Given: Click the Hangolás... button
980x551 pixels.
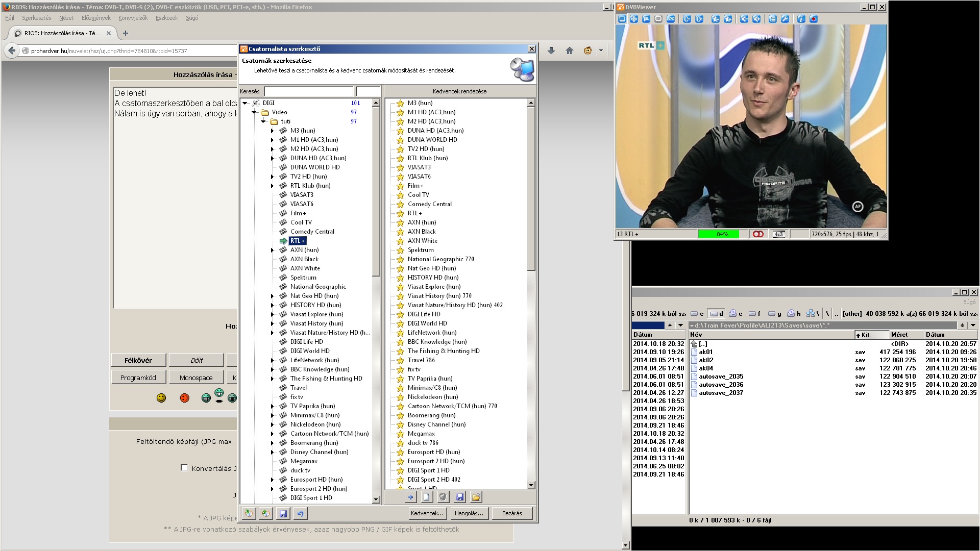Looking at the screenshot, I should pyautogui.click(x=469, y=513).
